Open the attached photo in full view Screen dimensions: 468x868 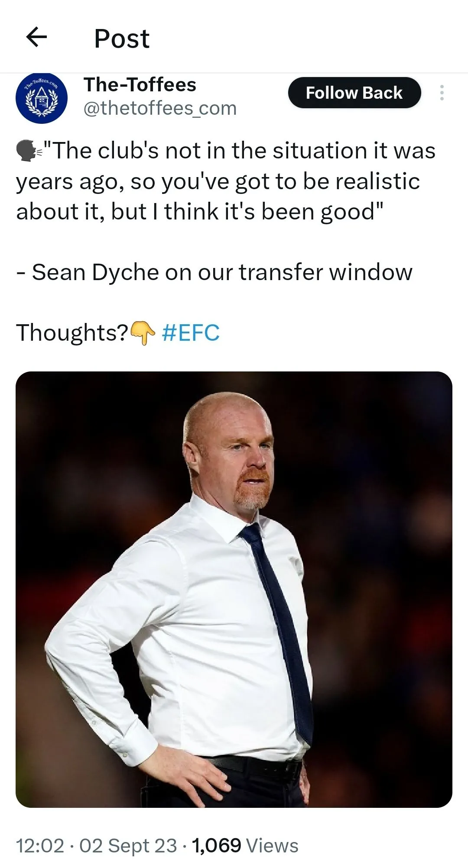[234, 589]
